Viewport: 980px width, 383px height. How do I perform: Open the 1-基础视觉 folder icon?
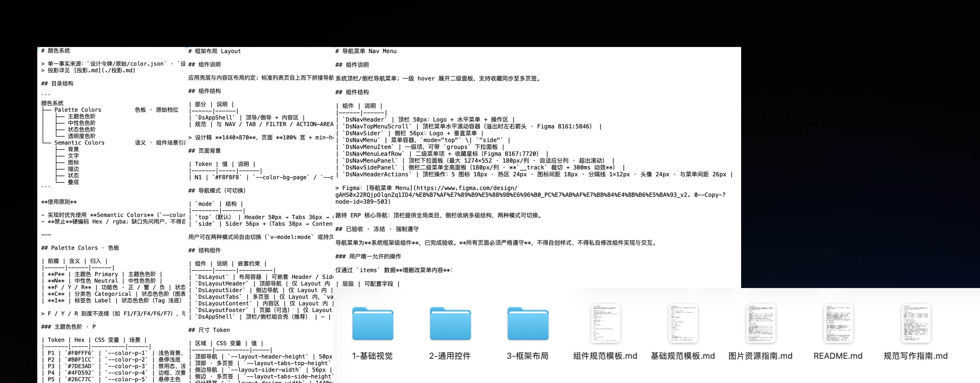(x=372, y=324)
